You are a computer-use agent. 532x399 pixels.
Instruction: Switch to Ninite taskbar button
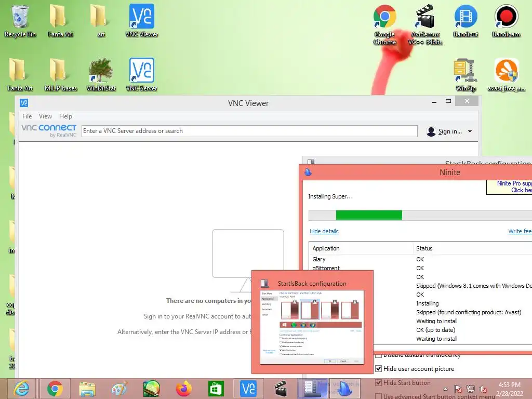tap(345, 389)
